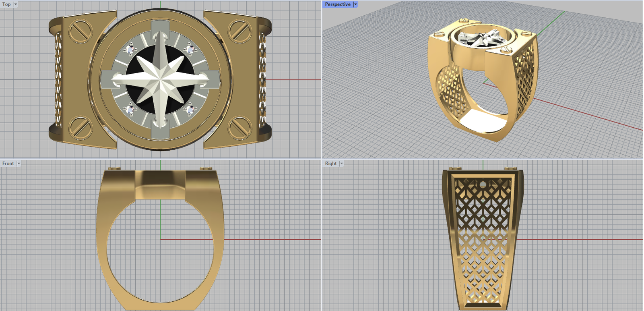
Task: Click the upper-left diamond in Top view
Action: coord(130,50)
